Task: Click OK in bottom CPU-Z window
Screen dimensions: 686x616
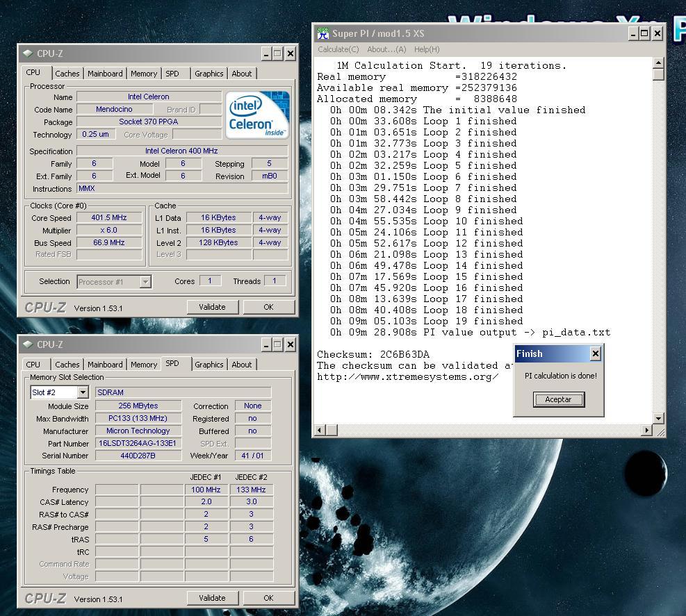Action: pyautogui.click(x=268, y=598)
